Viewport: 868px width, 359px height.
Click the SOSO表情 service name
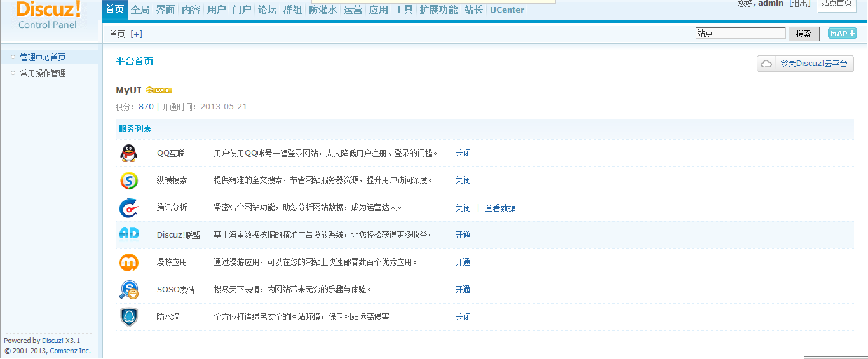[x=176, y=290]
